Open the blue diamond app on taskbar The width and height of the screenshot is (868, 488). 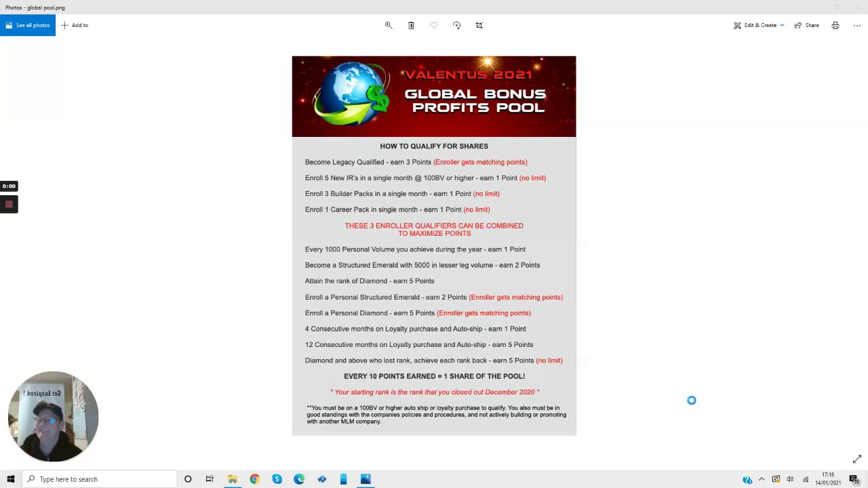[x=321, y=479]
